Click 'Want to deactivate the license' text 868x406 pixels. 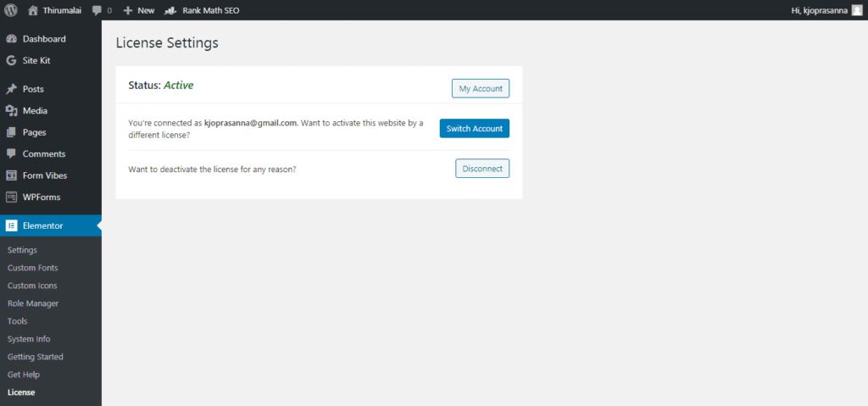point(212,170)
